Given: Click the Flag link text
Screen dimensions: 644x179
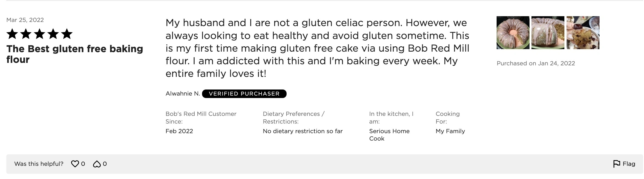Looking at the screenshot, I should pyautogui.click(x=629, y=164).
